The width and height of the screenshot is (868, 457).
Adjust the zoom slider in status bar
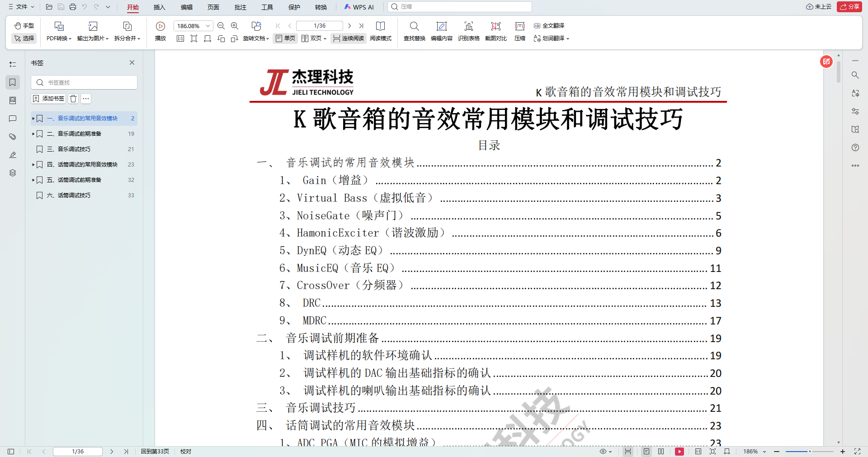[x=809, y=452]
